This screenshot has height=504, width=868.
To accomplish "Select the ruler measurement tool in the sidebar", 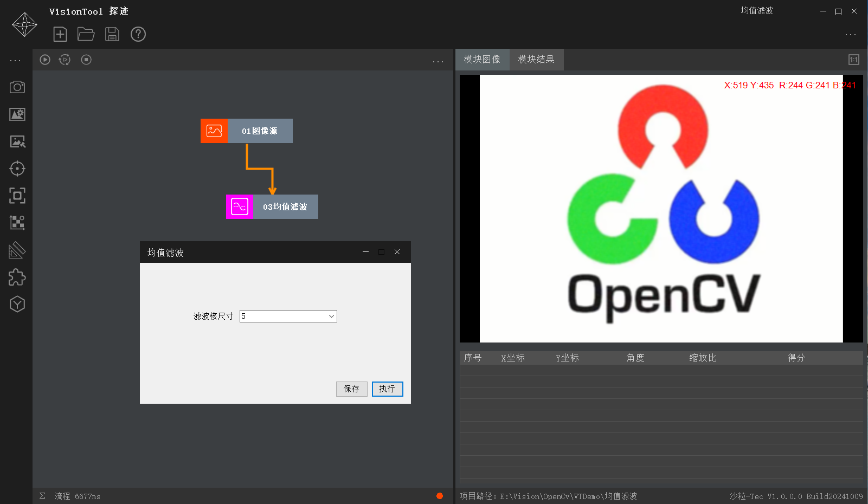I will [x=17, y=250].
